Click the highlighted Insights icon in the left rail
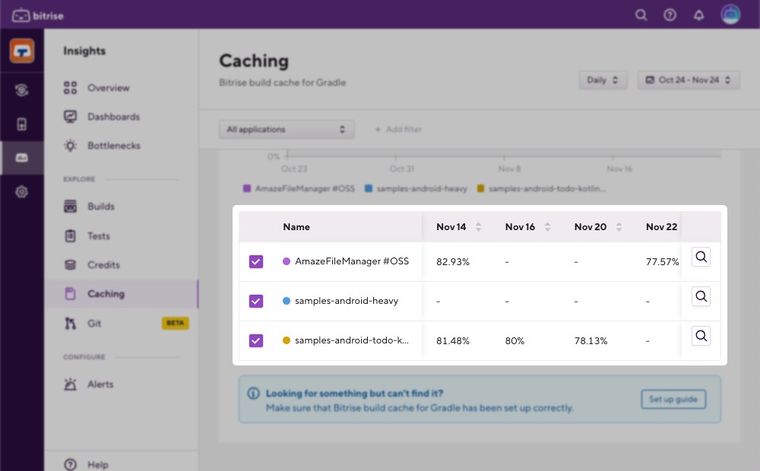Viewport: 760px width, 471px height. tap(22, 157)
